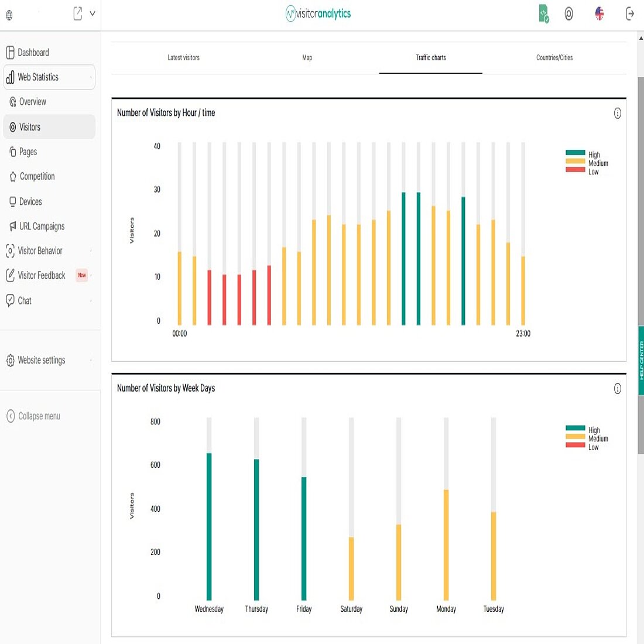Open the info tooltip on Visitors by Hour chart

[x=617, y=114]
